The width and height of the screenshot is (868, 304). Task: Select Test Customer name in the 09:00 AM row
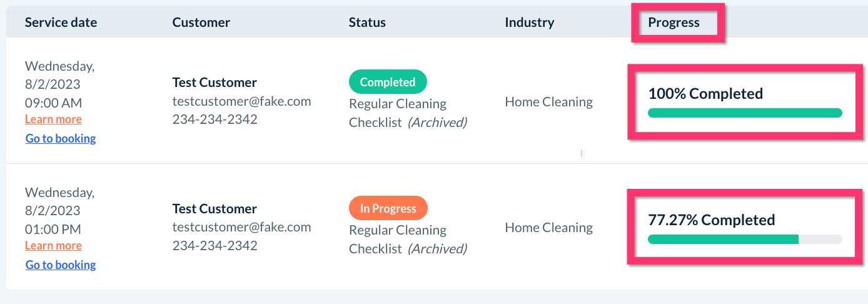click(x=214, y=83)
